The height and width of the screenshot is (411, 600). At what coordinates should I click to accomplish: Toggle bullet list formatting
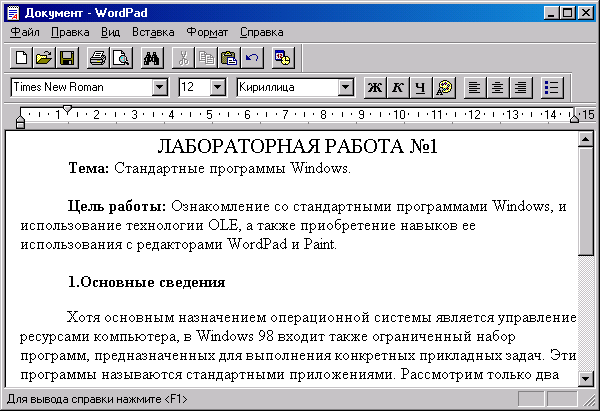click(x=552, y=88)
